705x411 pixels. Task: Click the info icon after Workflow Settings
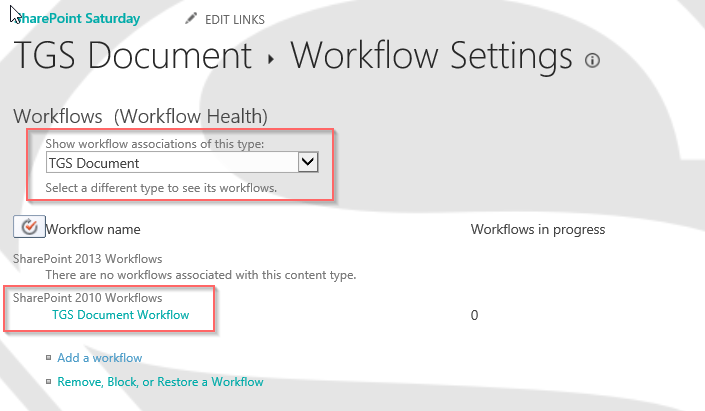(592, 61)
